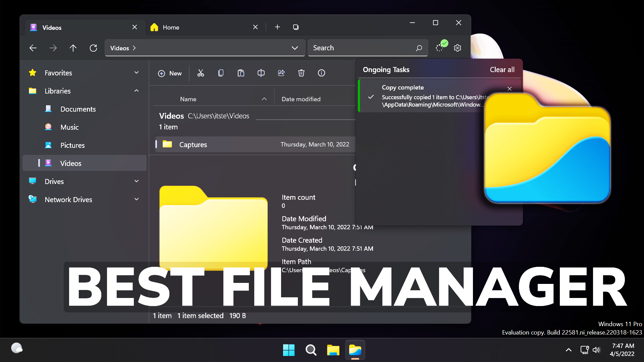Click the Search input field
Image resolution: width=644 pixels, height=362 pixels.
tap(362, 48)
